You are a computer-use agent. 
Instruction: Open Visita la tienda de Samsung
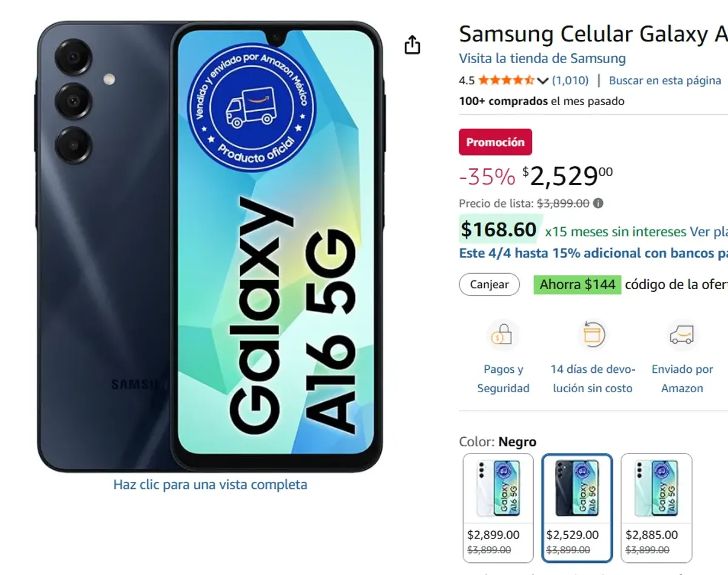[x=542, y=58]
